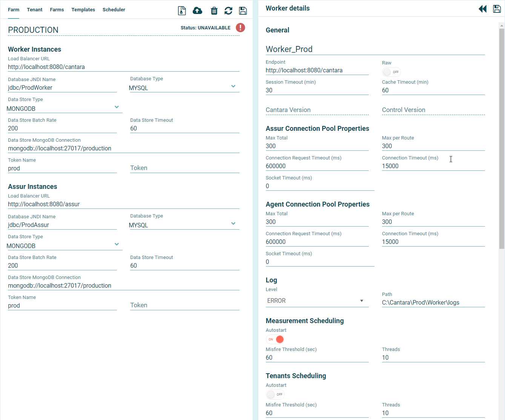Click the Worker Load Balancer URL field

(123, 67)
